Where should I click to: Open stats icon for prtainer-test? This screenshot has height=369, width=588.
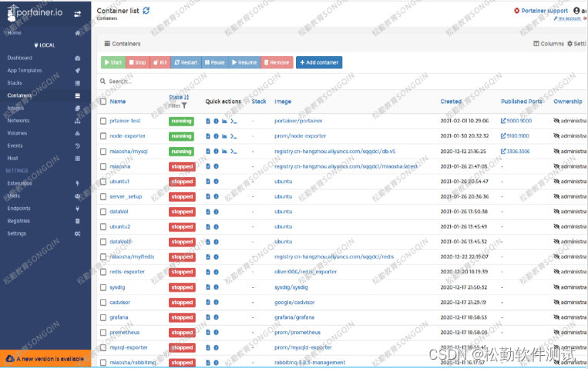224,121
